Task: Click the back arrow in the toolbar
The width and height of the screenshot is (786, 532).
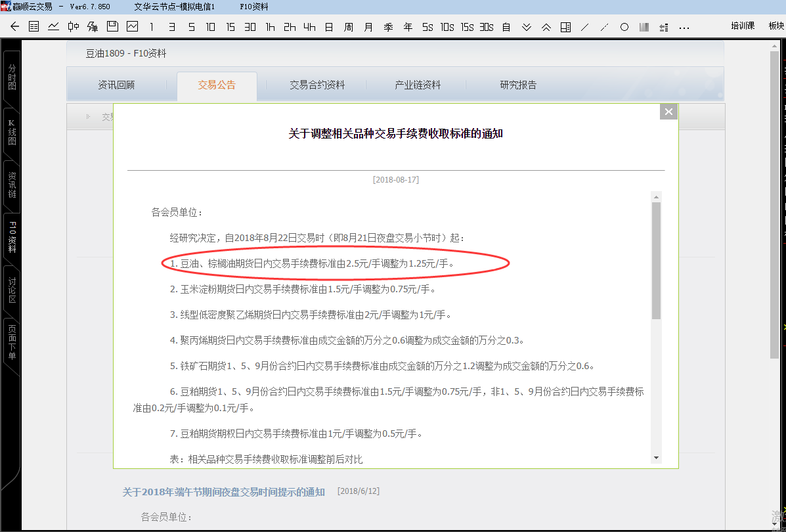Action: [x=15, y=27]
